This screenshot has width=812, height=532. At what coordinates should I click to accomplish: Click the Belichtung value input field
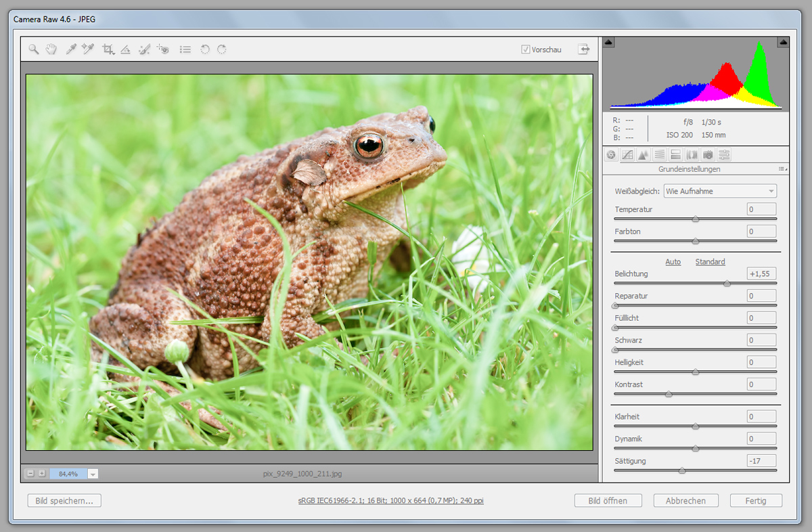[761, 273]
